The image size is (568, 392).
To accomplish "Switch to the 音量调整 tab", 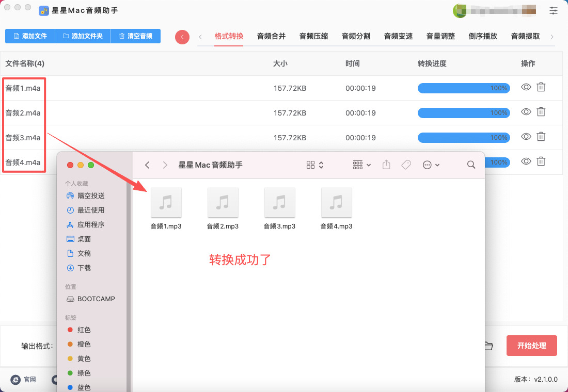I will [x=440, y=36].
